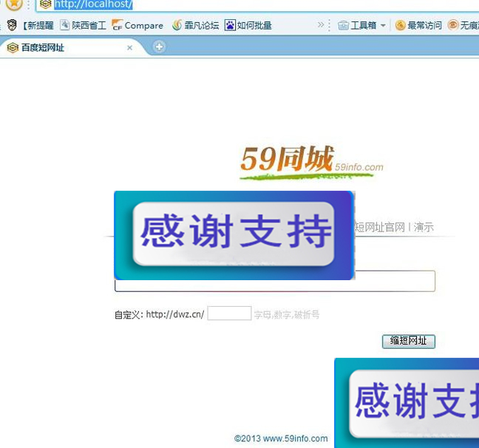The width and height of the screenshot is (479, 448).
Task: Expand hidden bookmarks with double chevron
Action: coord(321,25)
